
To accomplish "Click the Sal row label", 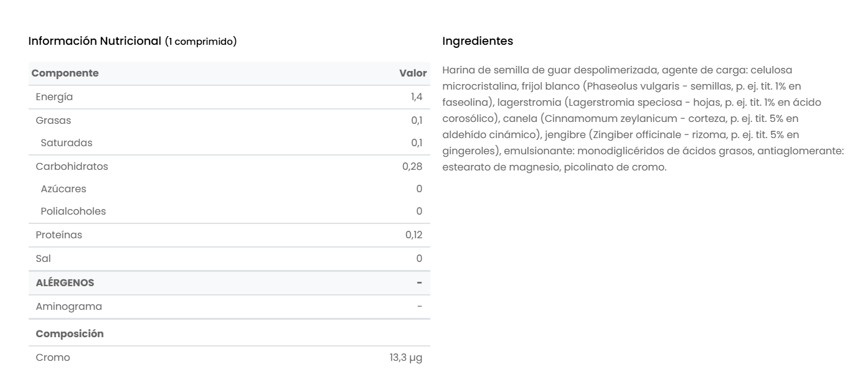I will click(x=44, y=258).
